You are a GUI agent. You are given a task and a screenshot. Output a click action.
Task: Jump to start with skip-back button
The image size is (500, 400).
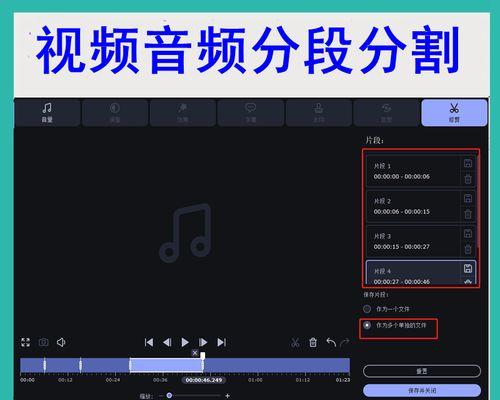pos(149,342)
